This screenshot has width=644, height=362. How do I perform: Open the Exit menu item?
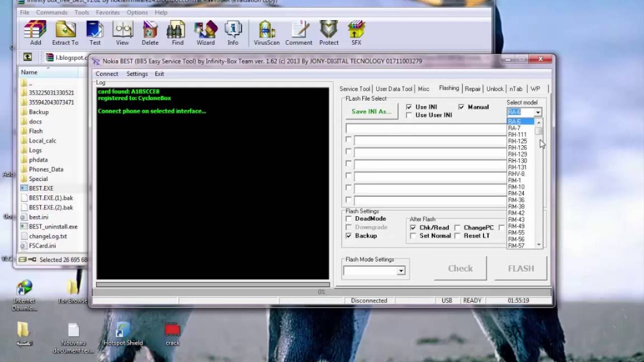point(159,74)
